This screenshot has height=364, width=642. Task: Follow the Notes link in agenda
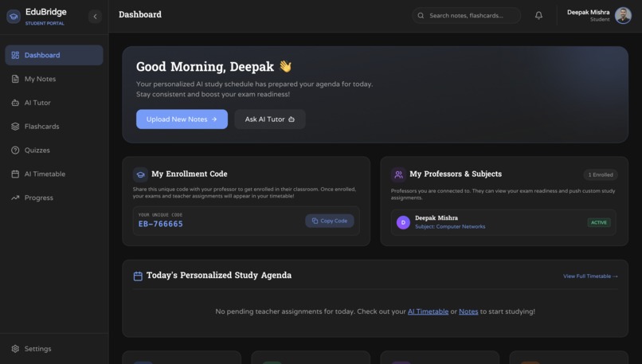pyautogui.click(x=468, y=311)
